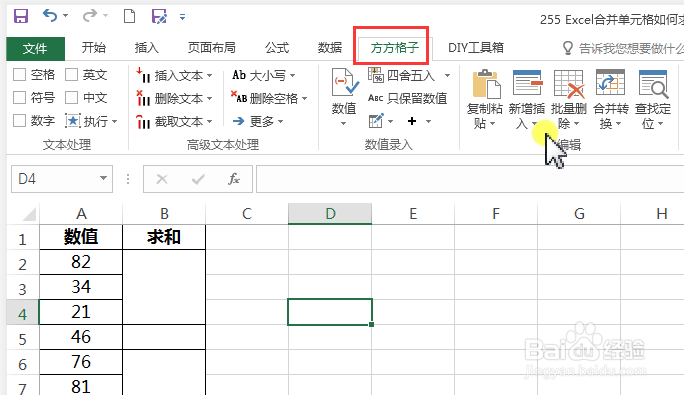684x395 pixels.
Task: Click the select-all corner triangle
Action: point(28,214)
